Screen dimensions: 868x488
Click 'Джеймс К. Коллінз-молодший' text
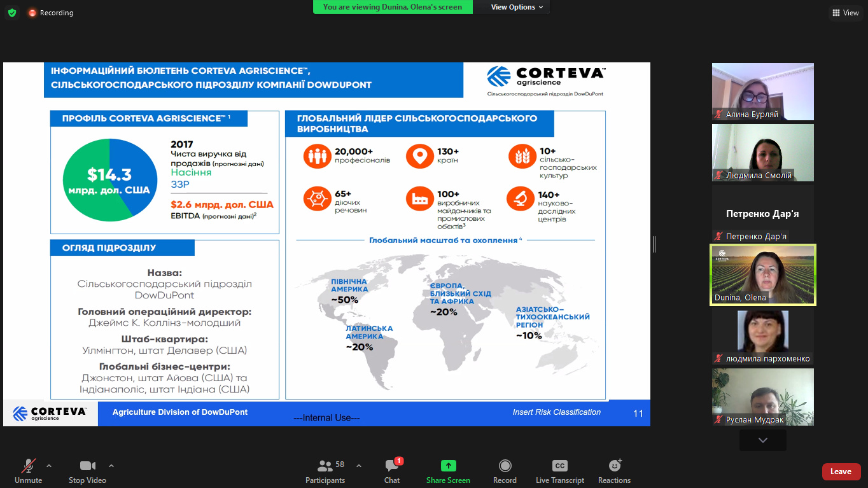164,323
